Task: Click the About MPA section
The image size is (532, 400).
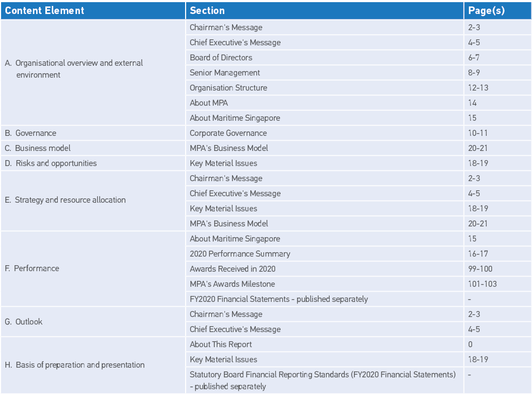Action: point(209,103)
